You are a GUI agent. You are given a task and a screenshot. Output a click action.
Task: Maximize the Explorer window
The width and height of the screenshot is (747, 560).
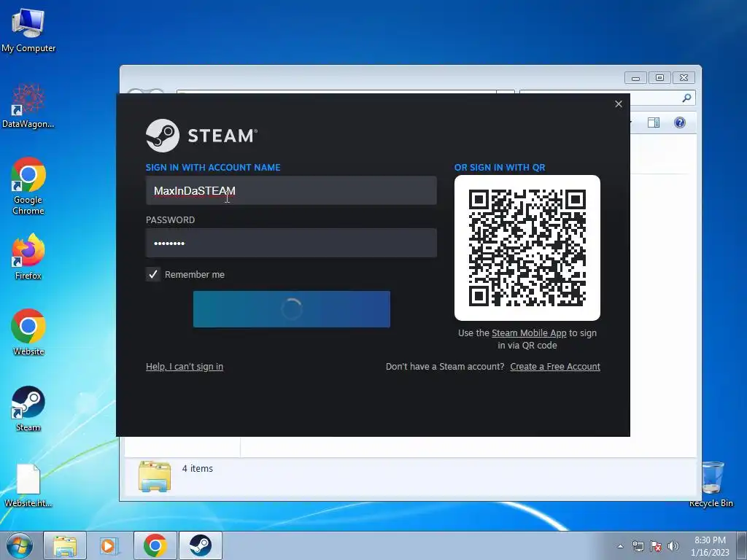[x=659, y=77]
